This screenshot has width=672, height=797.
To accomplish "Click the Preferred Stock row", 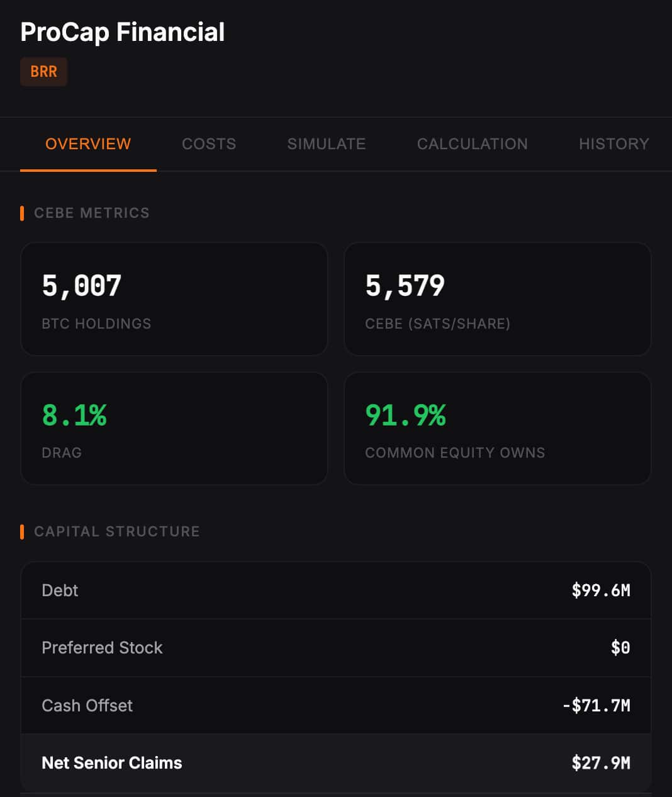I will (x=336, y=648).
